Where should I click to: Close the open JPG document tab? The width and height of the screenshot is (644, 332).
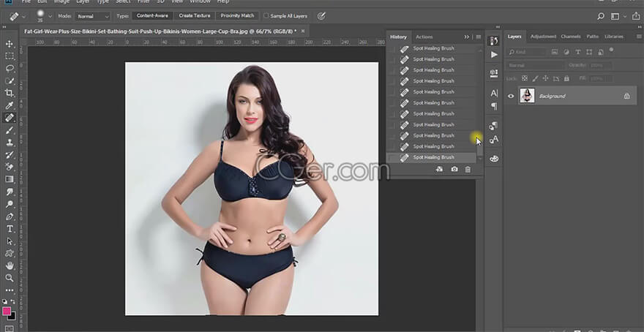303,31
